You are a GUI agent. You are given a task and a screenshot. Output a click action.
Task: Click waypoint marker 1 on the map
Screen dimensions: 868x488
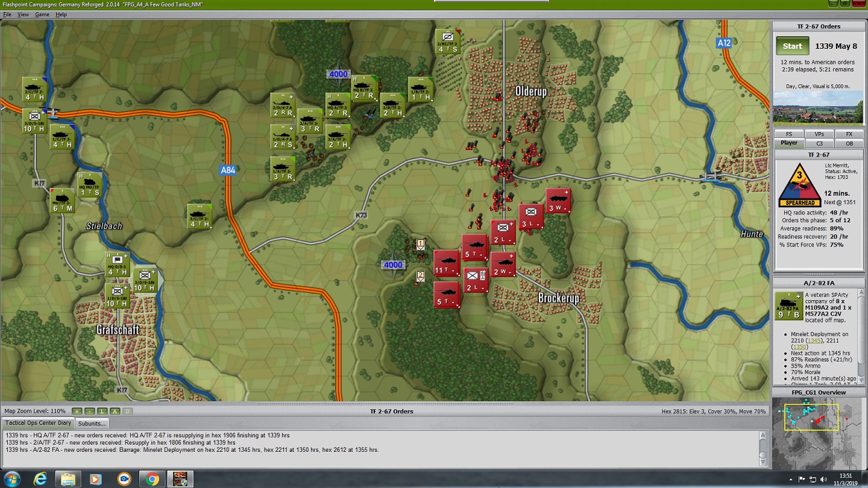point(421,244)
